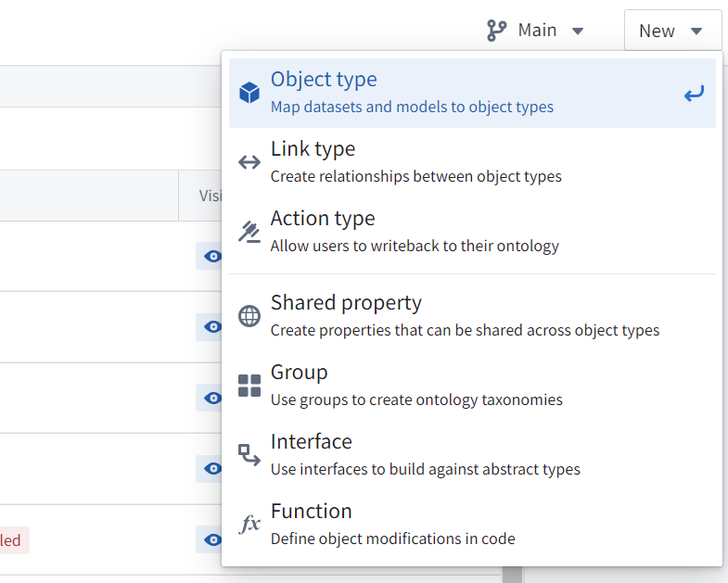Click the Link type double-arrow icon

coord(249,162)
